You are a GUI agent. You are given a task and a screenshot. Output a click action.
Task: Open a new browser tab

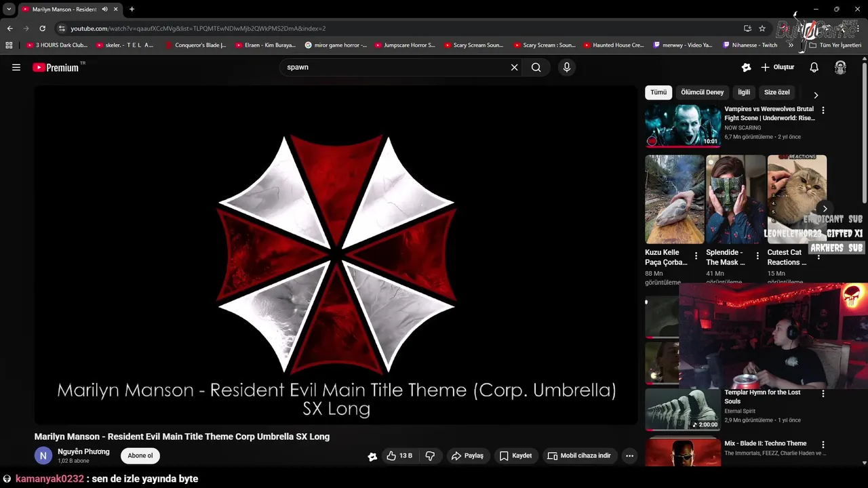132,9
